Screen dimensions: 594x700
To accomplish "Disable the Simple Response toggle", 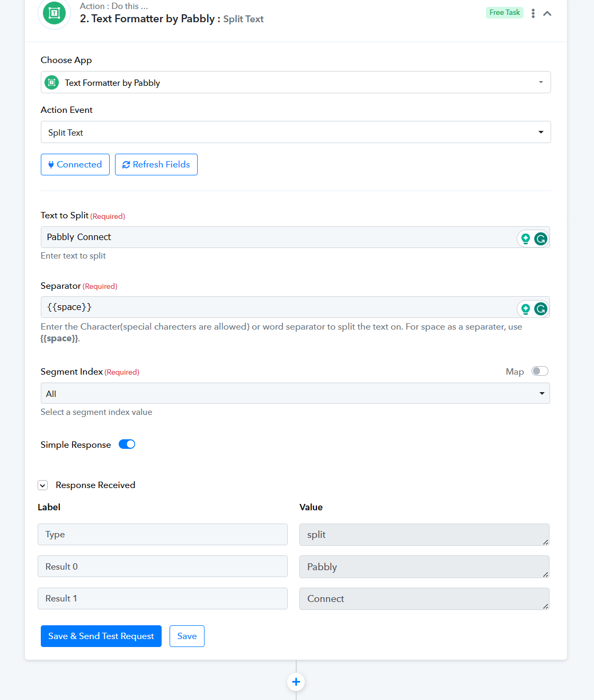I will [127, 444].
